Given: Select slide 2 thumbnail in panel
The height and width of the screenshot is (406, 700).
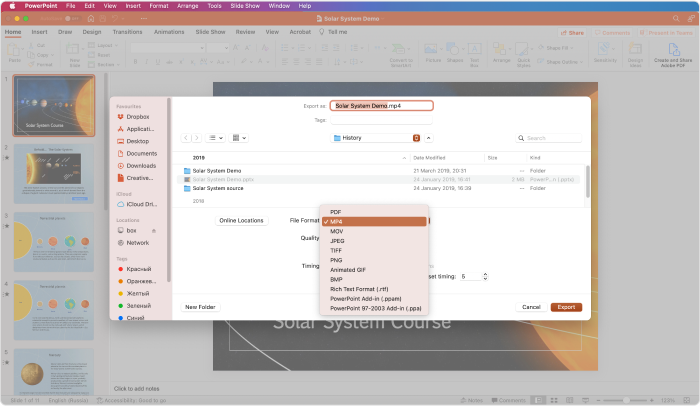Looking at the screenshot, I should tap(54, 174).
